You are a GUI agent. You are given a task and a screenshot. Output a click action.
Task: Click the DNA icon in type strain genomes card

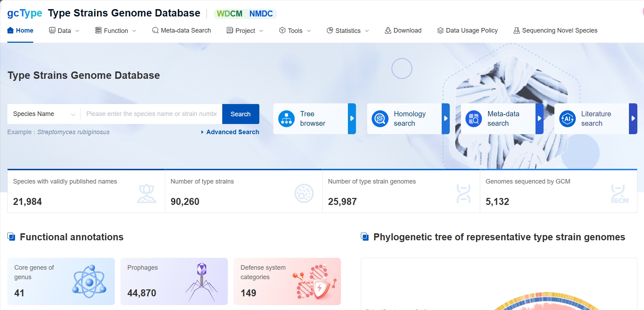pos(464,194)
